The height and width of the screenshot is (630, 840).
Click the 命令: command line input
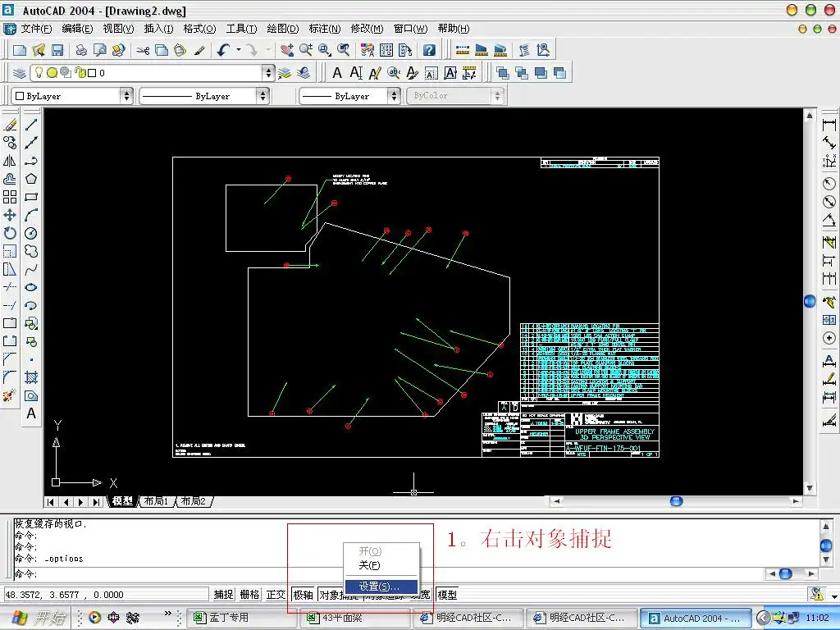[389, 573]
